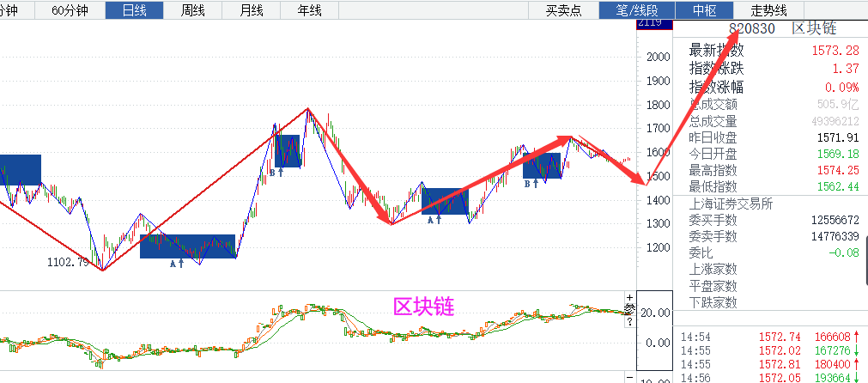Screen dimensions: 868x383
Task: Select the tick row priced 1572.81
Action: 770,364
